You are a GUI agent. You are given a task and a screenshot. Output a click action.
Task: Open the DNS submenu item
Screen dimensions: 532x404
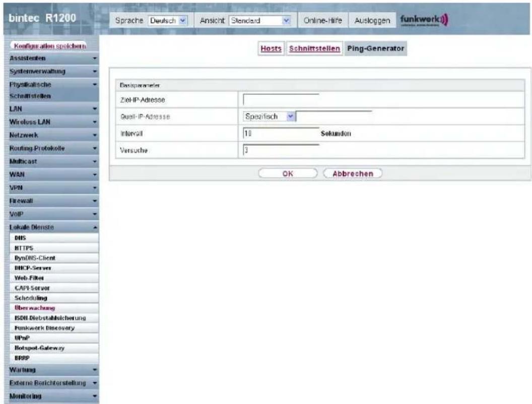pos(54,238)
